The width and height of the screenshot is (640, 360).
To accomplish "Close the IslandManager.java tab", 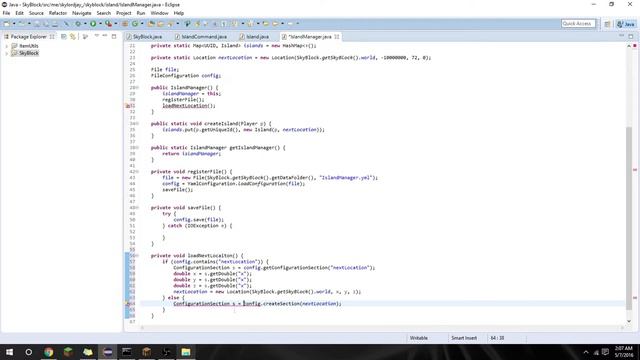I will coord(337,37).
